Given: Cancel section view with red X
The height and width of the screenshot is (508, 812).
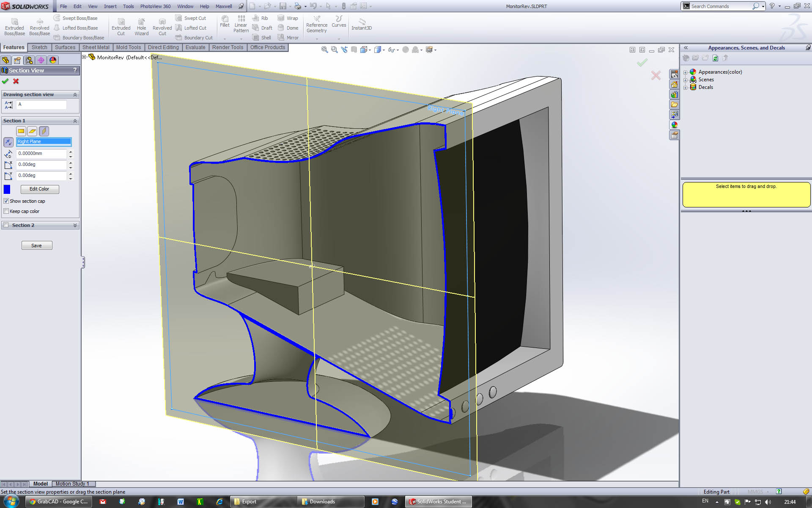Looking at the screenshot, I should click(x=16, y=81).
